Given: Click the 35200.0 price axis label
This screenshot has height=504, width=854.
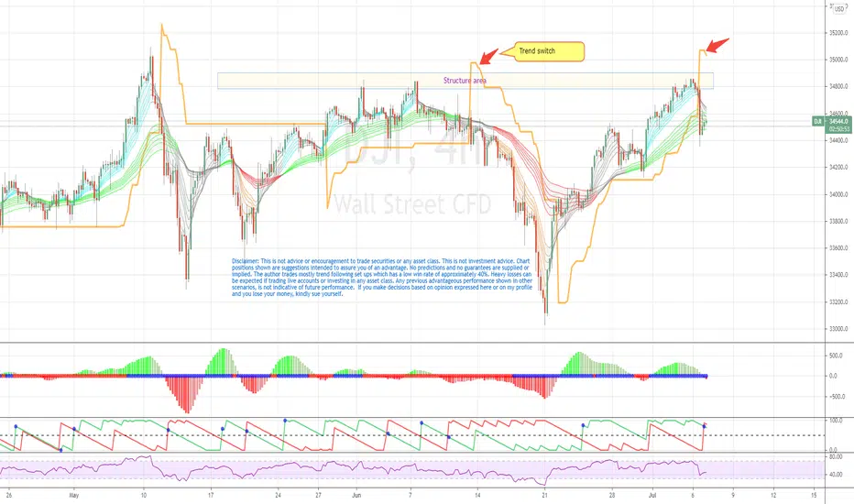Looking at the screenshot, I should pyautogui.click(x=838, y=33).
